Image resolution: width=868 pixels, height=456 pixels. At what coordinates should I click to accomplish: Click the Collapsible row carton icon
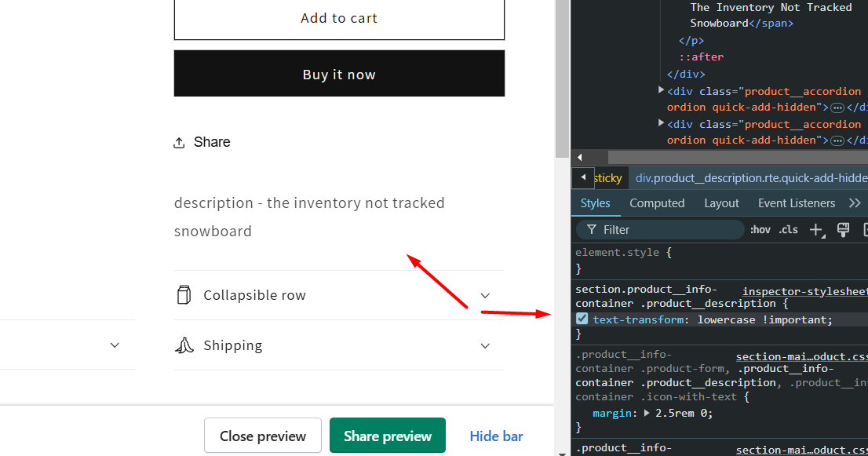point(184,295)
